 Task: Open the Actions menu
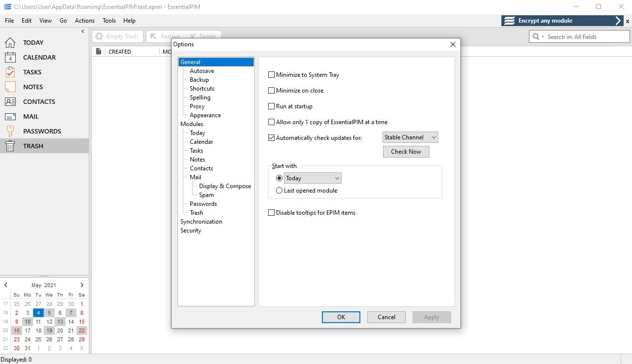85,21
